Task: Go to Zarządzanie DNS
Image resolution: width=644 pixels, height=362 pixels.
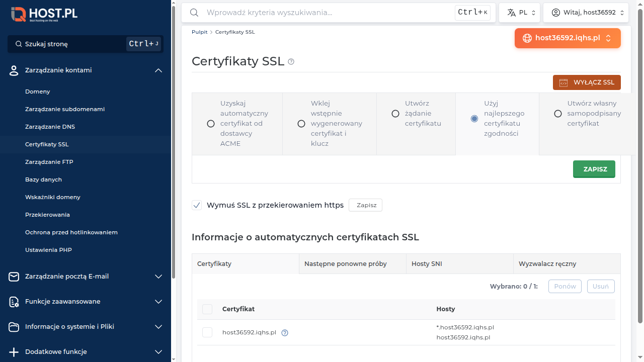Action: pos(50,127)
